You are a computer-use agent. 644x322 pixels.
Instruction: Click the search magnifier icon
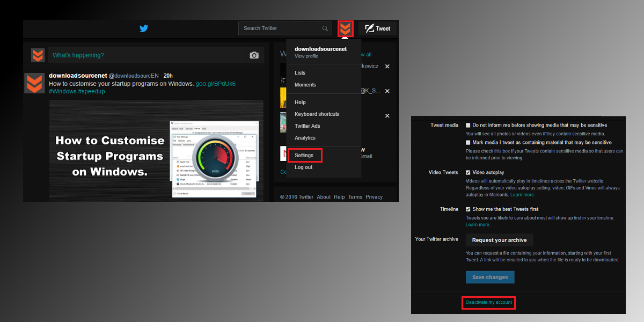pyautogui.click(x=325, y=28)
